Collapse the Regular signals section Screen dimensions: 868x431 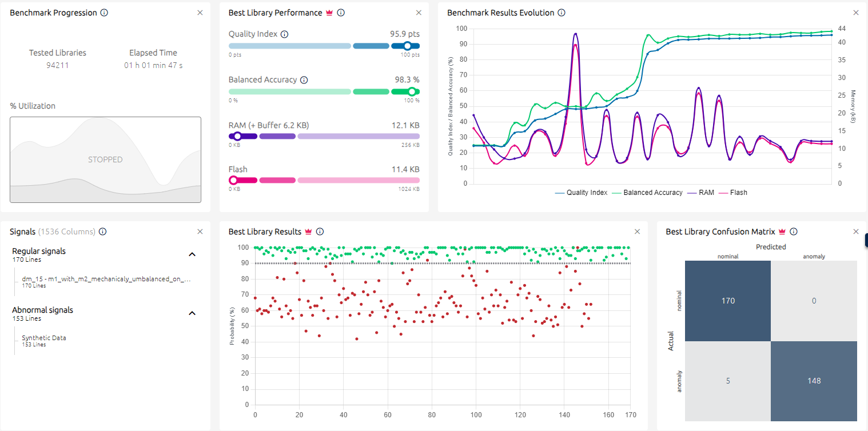pos(192,254)
